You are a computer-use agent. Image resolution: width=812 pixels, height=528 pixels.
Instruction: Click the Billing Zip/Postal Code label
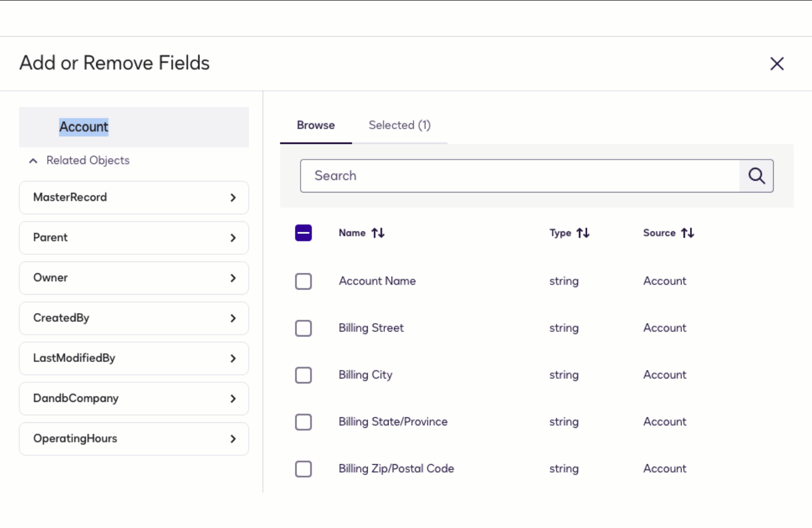397,469
